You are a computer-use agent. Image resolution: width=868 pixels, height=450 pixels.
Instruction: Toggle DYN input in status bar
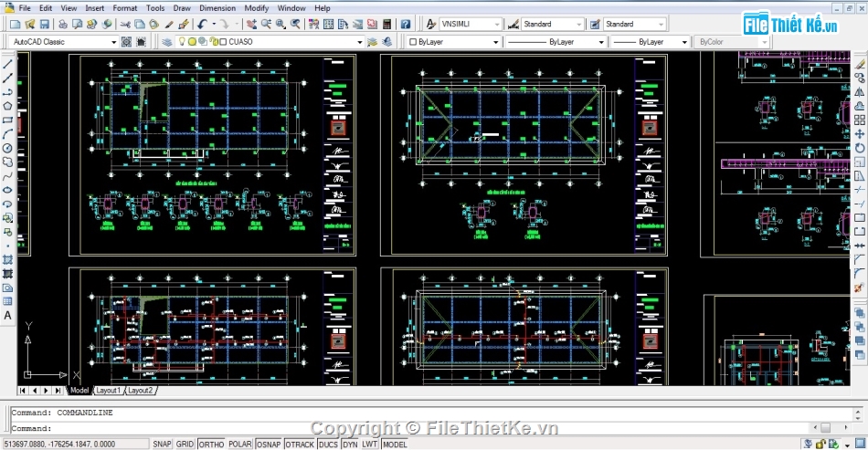pyautogui.click(x=350, y=444)
